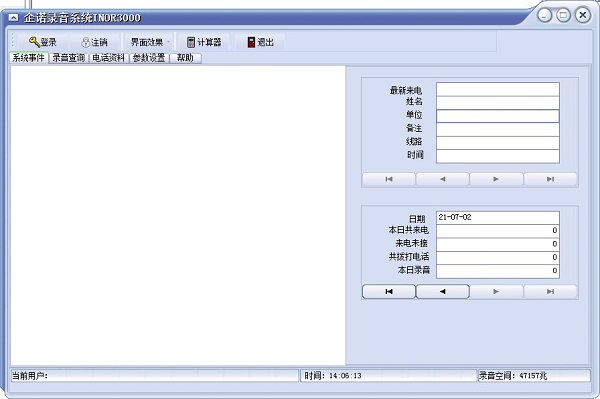Screen dimensions: 600x399
Task: Jump to last caller record
Action: coord(550,179)
